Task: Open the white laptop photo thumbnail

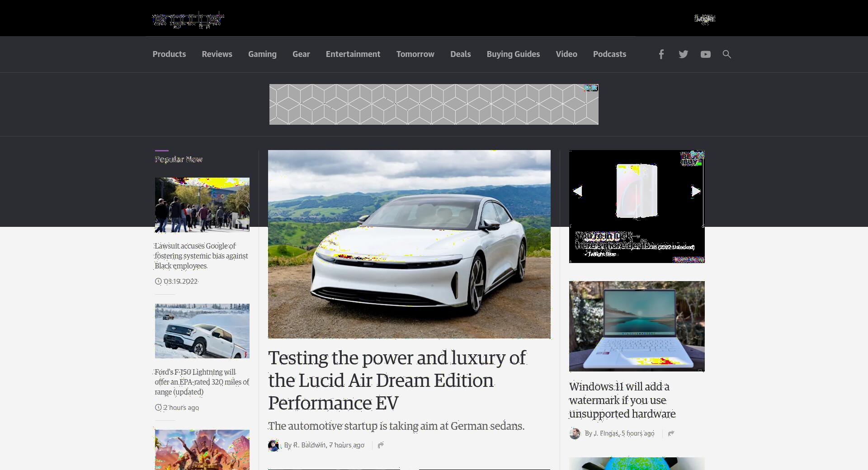Action: pyautogui.click(x=637, y=326)
